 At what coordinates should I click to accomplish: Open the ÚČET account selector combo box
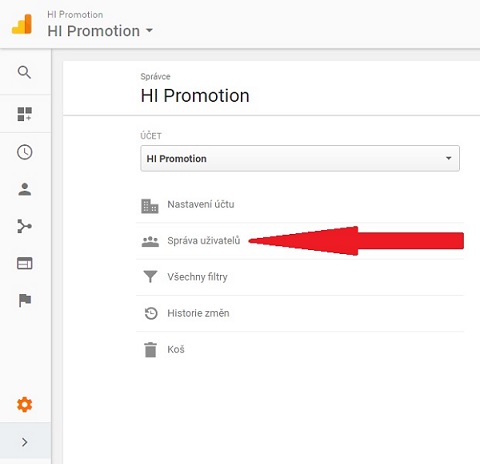coord(300,158)
